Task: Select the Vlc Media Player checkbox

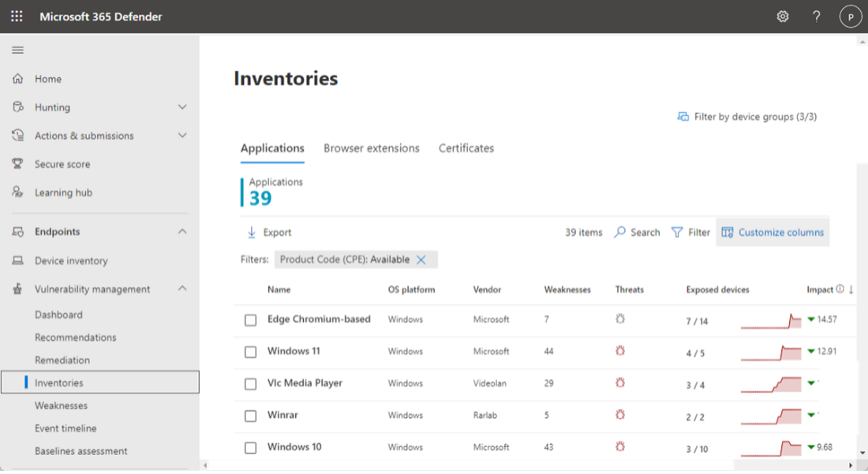Action: tap(250, 383)
